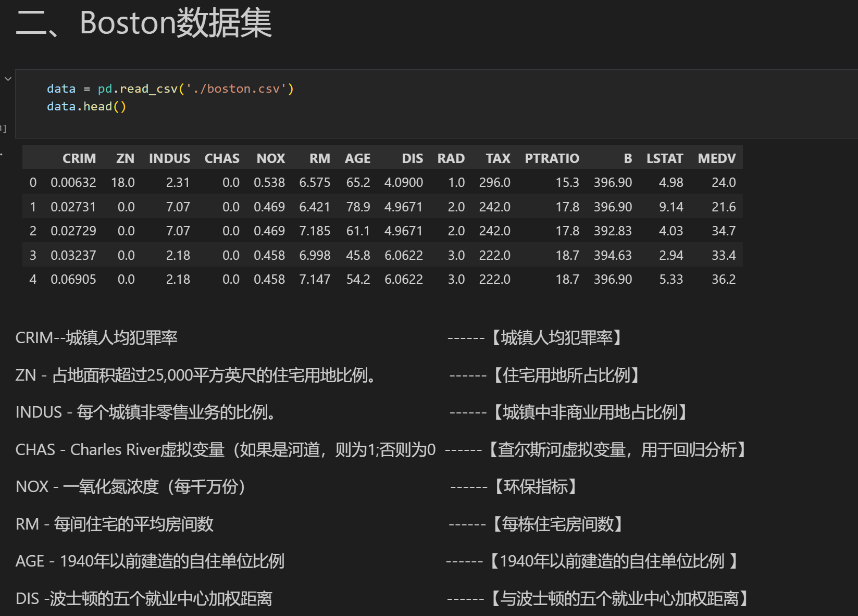Select the AGE value 78.9
This screenshot has height=616, width=858.
click(358, 207)
